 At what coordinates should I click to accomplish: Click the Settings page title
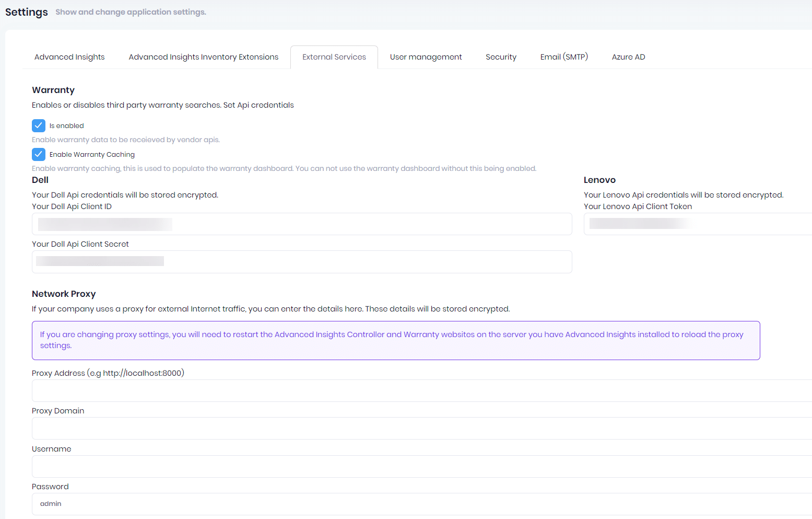(27, 12)
